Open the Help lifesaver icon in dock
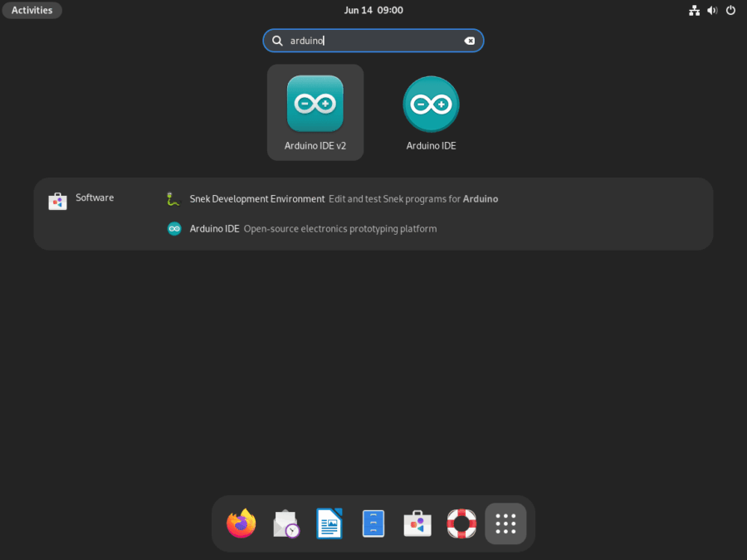Viewport: 747px width, 560px height. (x=461, y=523)
